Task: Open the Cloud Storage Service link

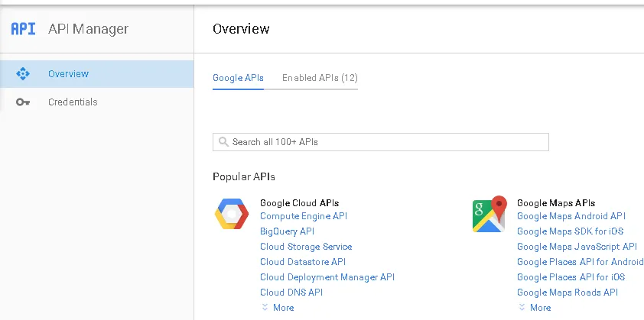Action: point(306,247)
